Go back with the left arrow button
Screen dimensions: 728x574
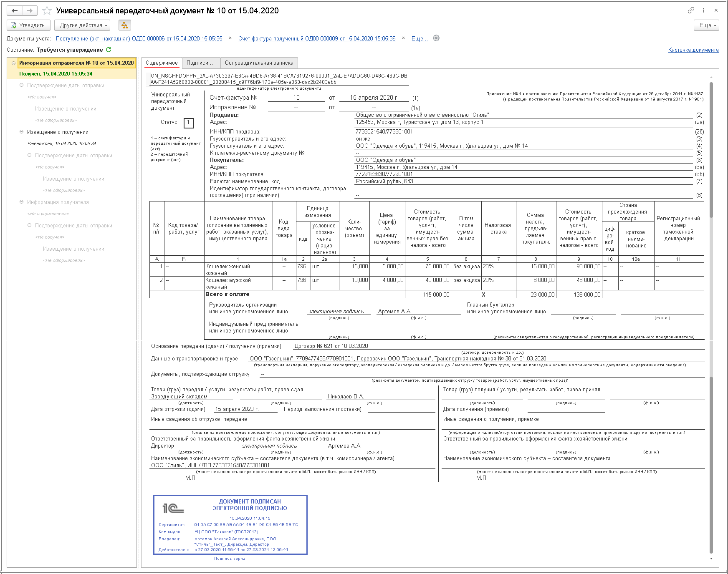(x=15, y=10)
